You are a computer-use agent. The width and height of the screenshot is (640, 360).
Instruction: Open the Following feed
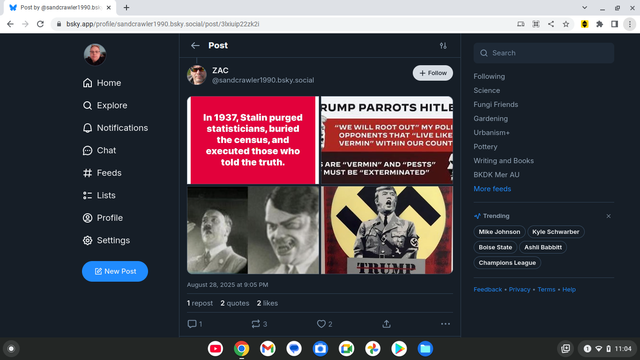tap(489, 76)
